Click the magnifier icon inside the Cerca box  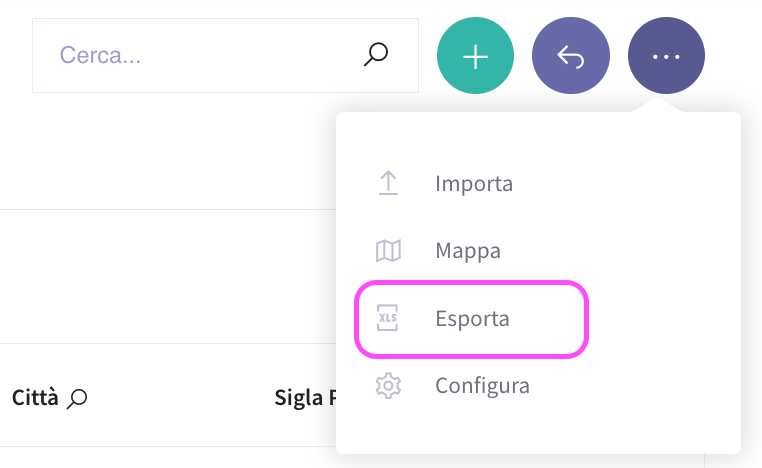pyautogui.click(x=376, y=54)
